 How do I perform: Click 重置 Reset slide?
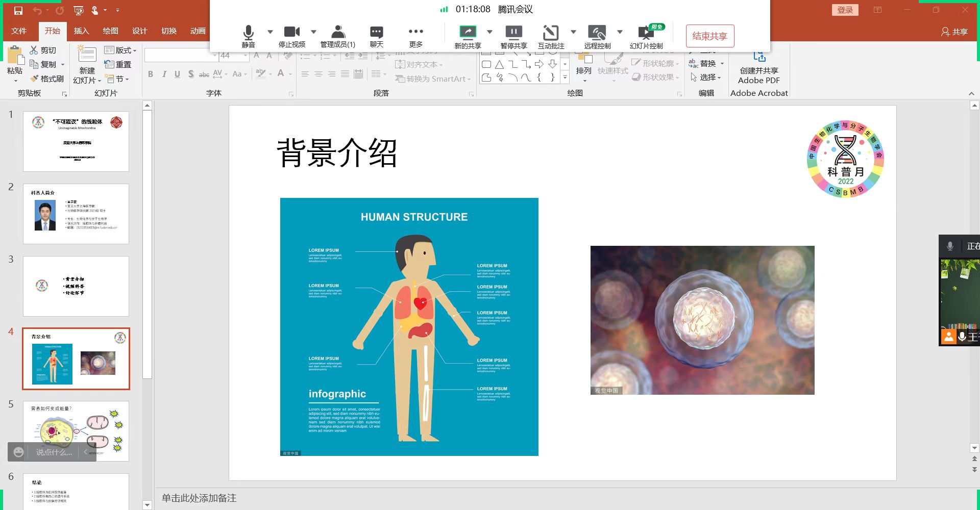[118, 64]
